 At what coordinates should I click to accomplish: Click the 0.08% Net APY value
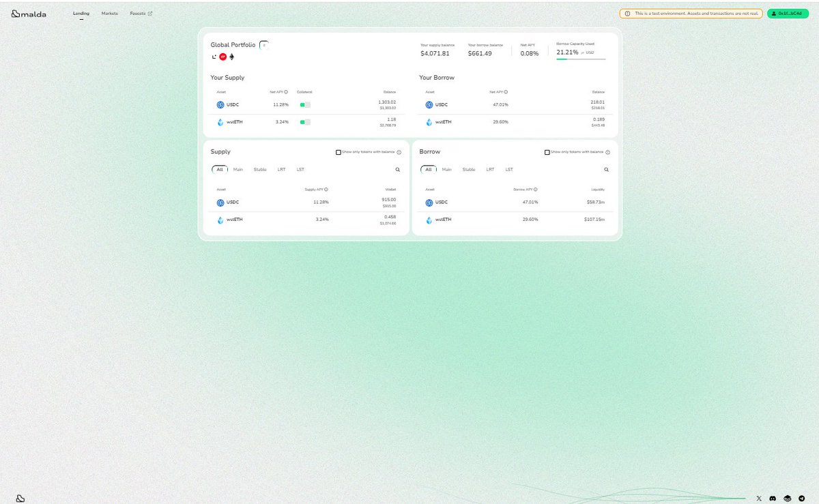pos(530,53)
